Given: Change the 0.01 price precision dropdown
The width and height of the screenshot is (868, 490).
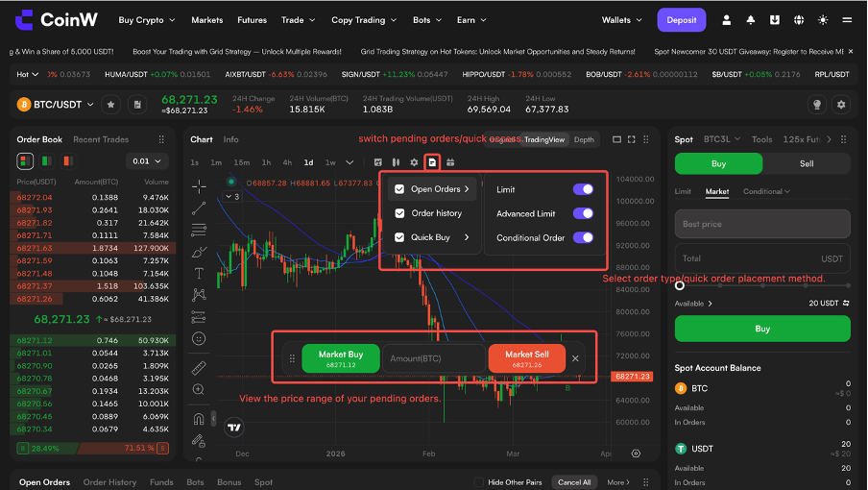Looking at the screenshot, I should pos(147,161).
